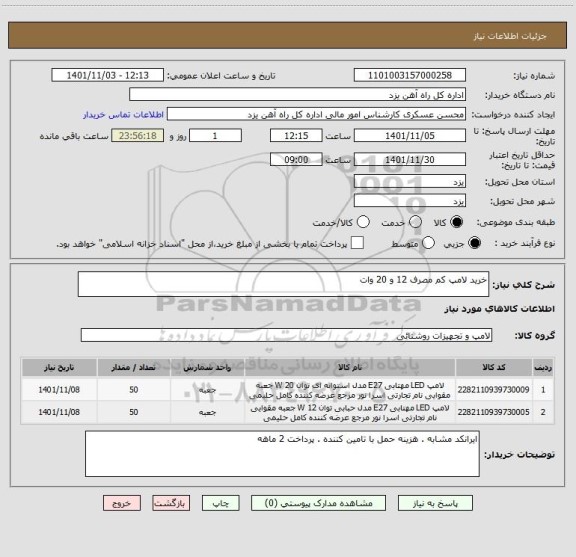Viewport: 576px width, 557px height.
Task: Click the remaining time field 23:56:18
Action: click(138, 135)
